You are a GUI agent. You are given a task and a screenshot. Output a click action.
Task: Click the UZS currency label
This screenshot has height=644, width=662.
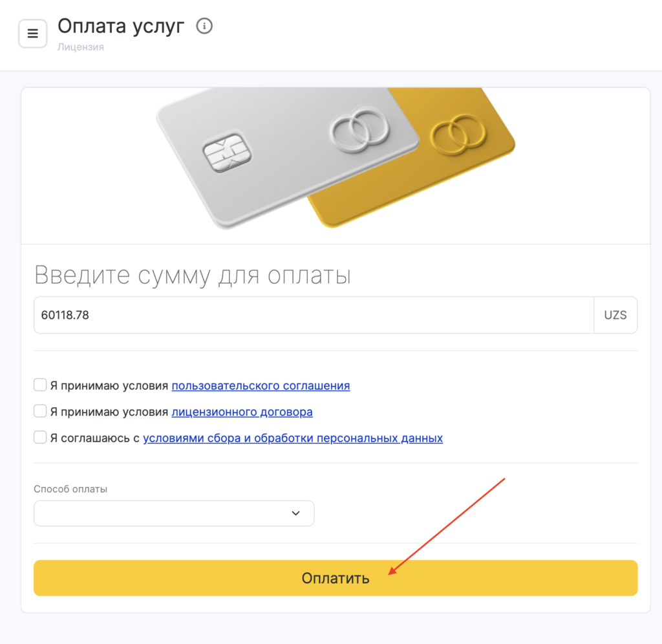615,316
